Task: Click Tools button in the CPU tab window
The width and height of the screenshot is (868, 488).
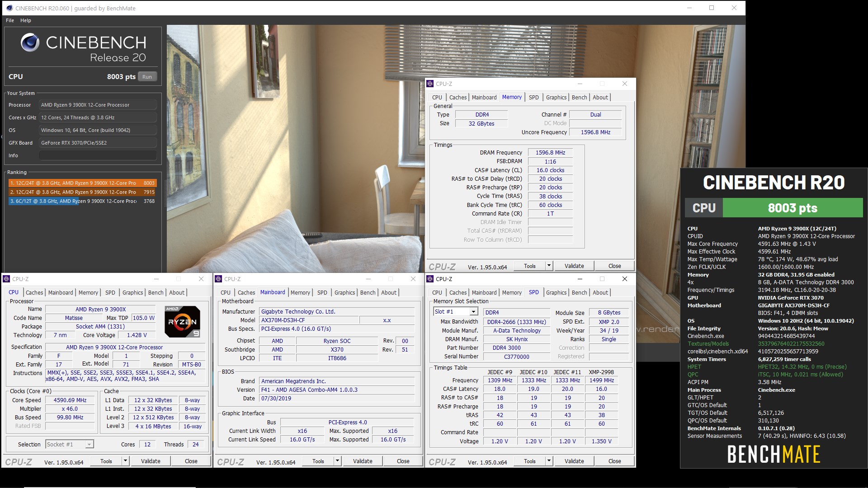Action: (x=106, y=461)
